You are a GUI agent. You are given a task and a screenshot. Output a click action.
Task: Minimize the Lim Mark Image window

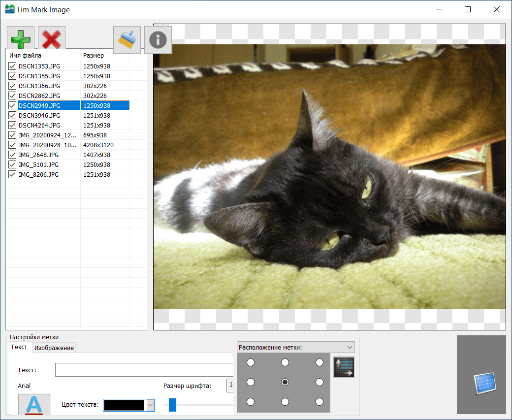pos(439,9)
